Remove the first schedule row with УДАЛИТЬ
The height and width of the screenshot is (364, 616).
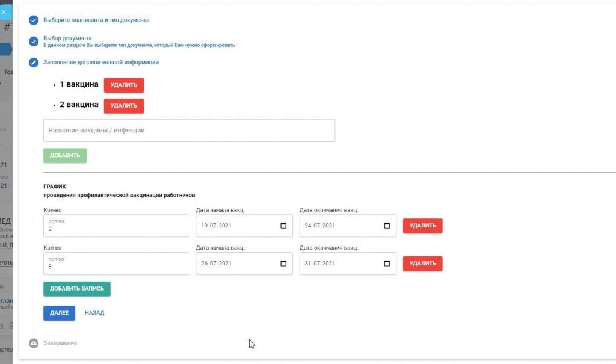click(x=422, y=226)
